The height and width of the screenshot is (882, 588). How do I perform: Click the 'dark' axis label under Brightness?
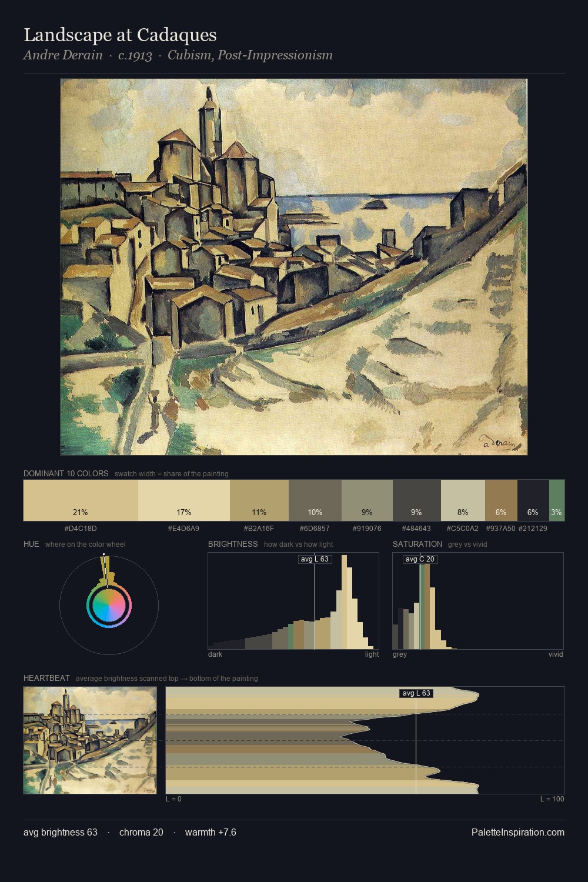(215, 654)
